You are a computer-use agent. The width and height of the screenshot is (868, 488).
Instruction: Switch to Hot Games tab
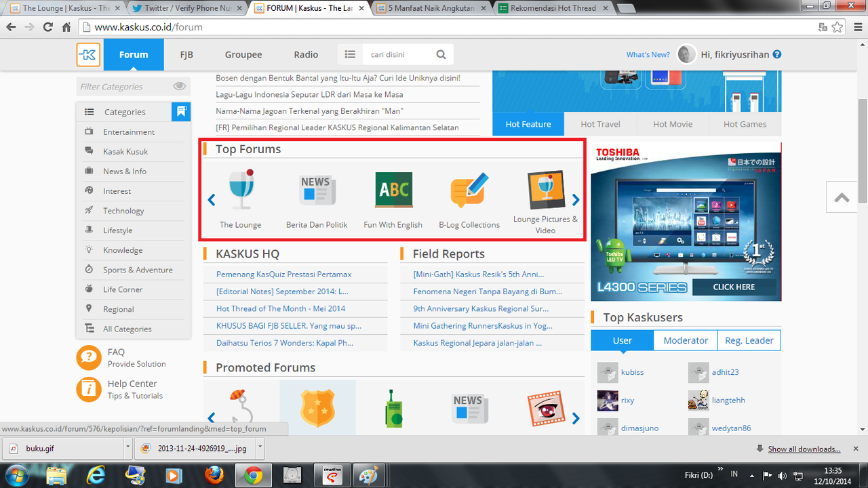click(x=745, y=124)
